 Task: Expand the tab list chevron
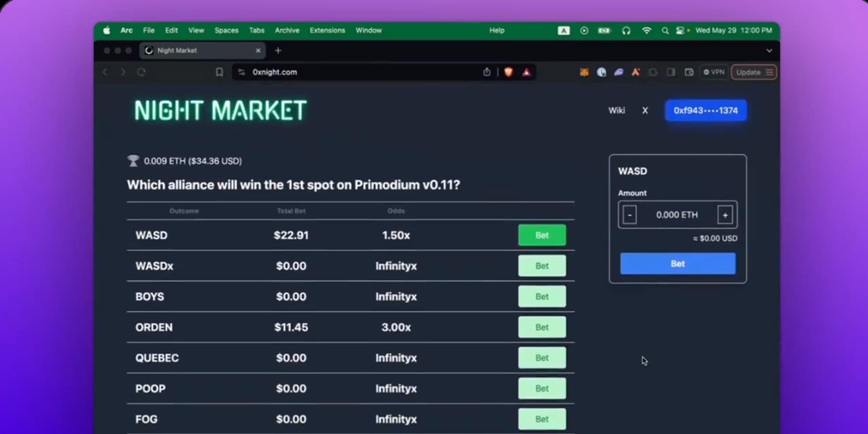click(769, 51)
